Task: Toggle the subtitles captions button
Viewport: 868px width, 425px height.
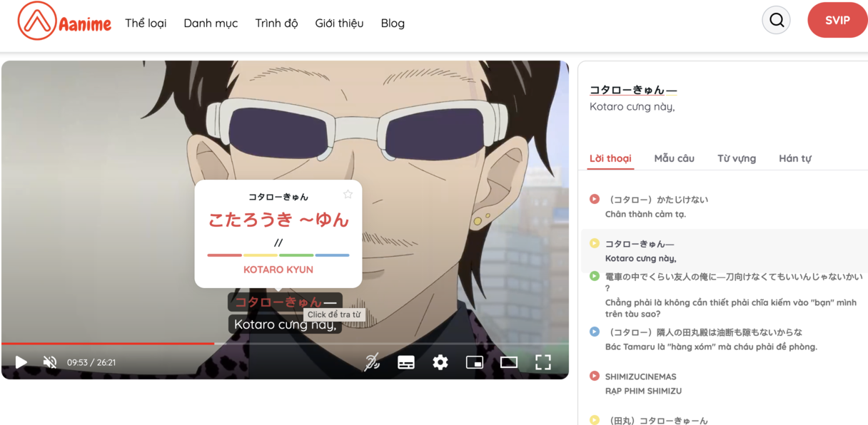Action: pos(406,362)
